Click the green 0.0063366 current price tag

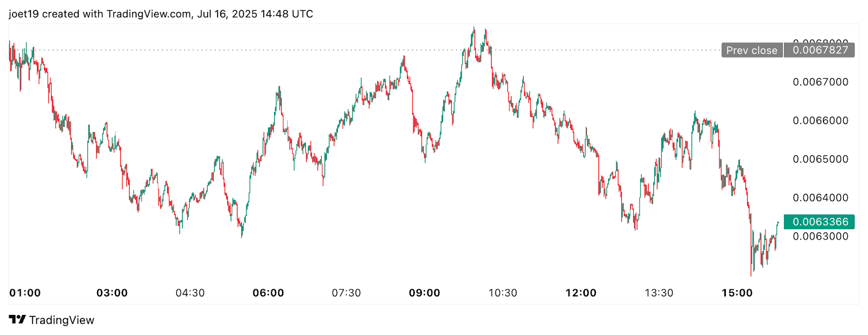820,222
